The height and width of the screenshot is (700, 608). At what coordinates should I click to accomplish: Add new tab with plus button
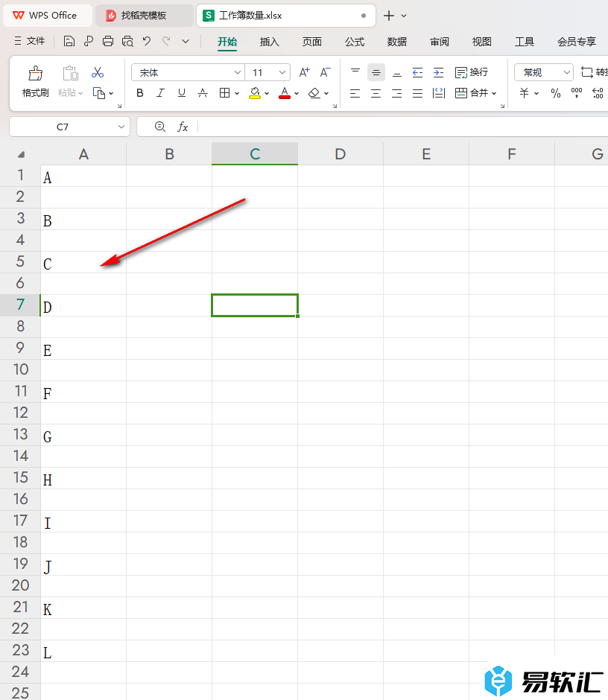pyautogui.click(x=389, y=16)
